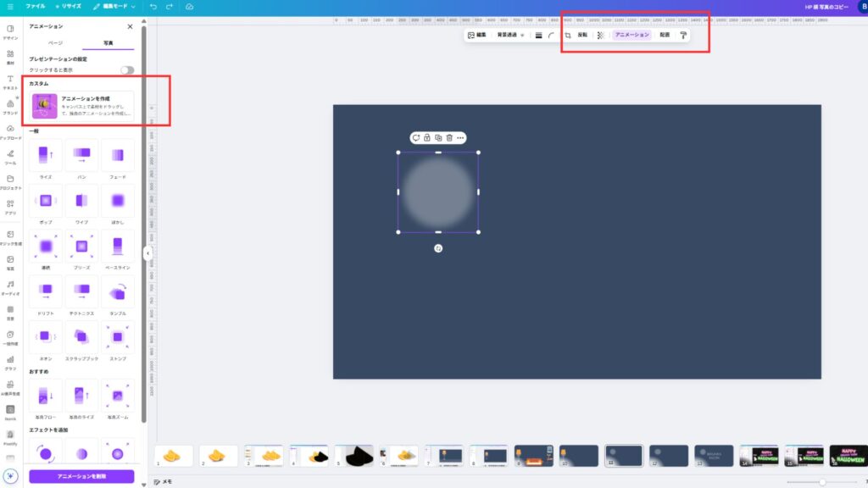Adjust the zoom slider at bottom right
The image size is (868, 488).
[821, 481]
